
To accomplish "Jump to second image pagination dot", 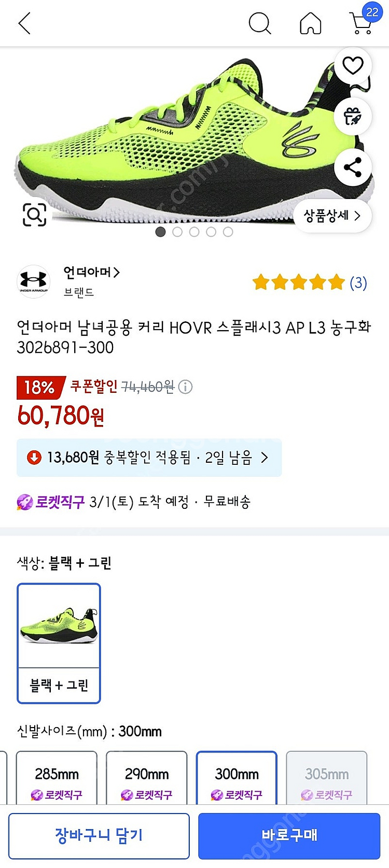I will 177,232.
